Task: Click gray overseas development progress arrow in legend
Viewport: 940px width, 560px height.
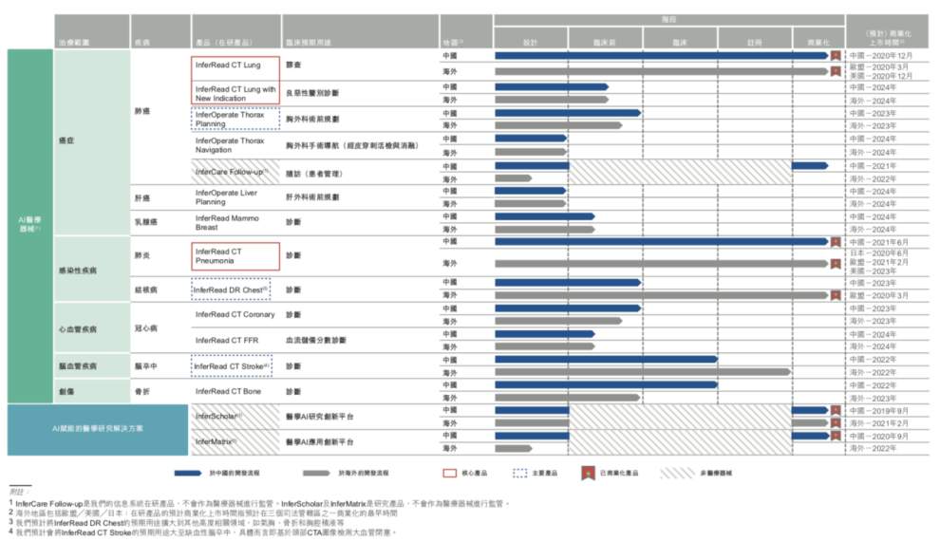Action: pos(318,472)
